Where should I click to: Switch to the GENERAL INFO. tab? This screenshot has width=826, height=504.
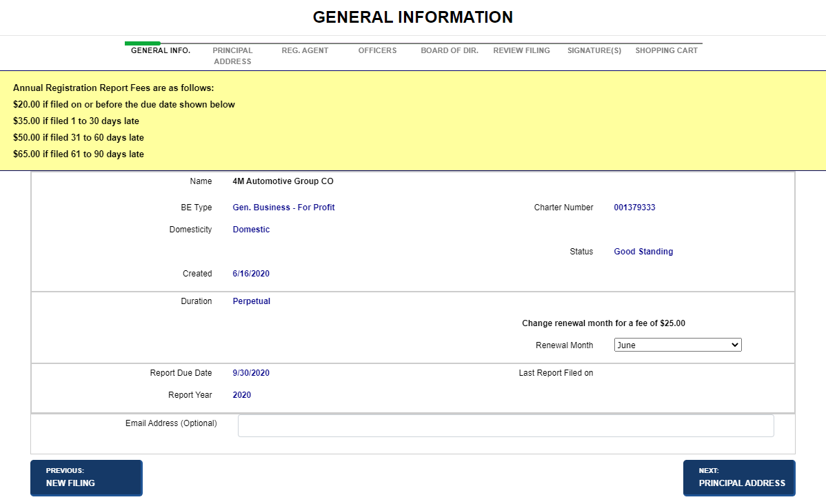coord(160,50)
